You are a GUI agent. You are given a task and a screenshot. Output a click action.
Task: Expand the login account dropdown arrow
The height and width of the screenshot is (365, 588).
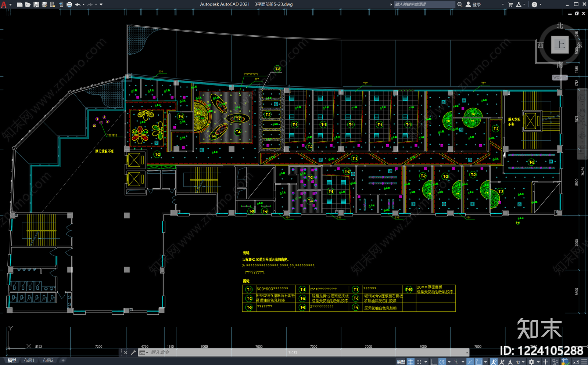coord(503,4)
